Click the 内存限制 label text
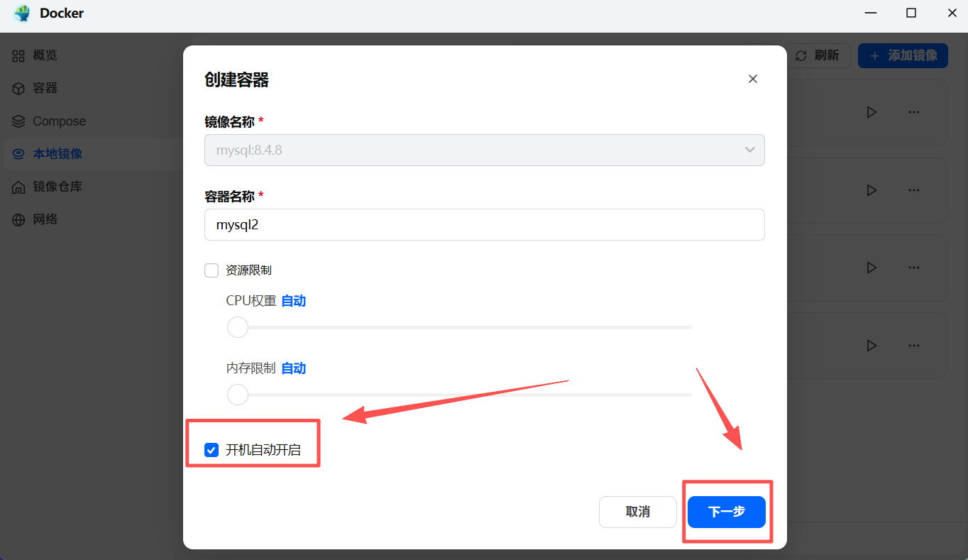 251,368
